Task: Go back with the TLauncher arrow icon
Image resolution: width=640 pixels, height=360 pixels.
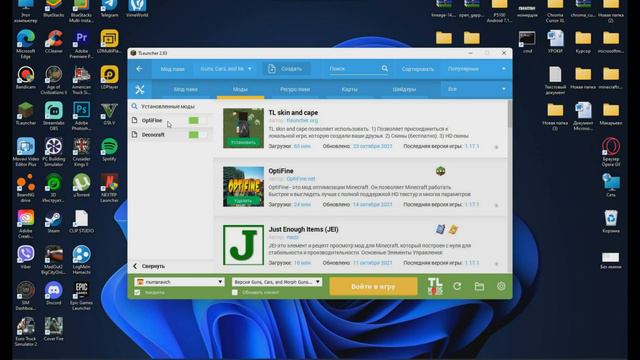Action: (x=139, y=69)
